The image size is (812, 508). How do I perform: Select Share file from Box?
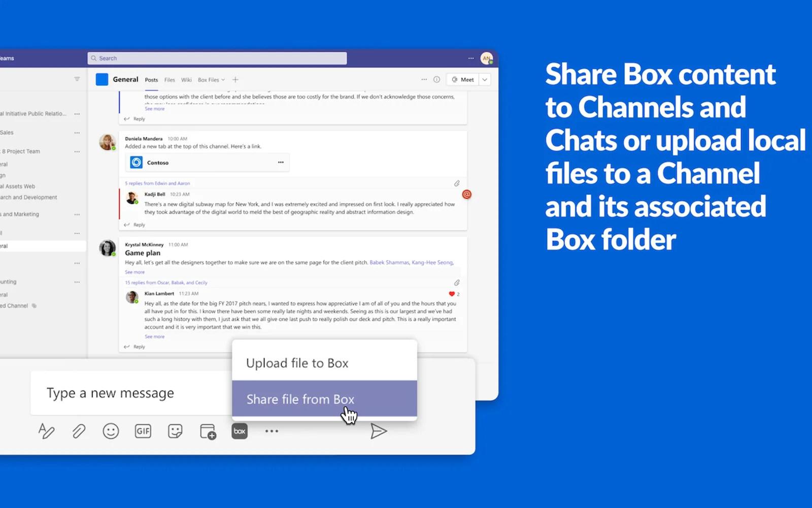tap(325, 399)
